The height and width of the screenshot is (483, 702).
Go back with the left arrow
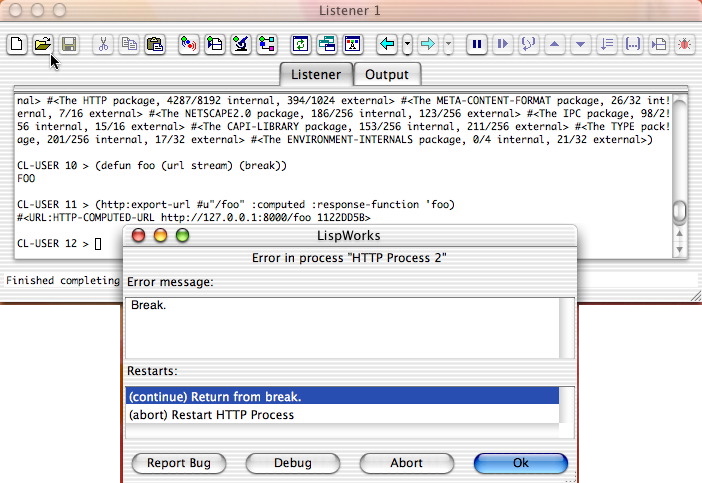pos(387,44)
